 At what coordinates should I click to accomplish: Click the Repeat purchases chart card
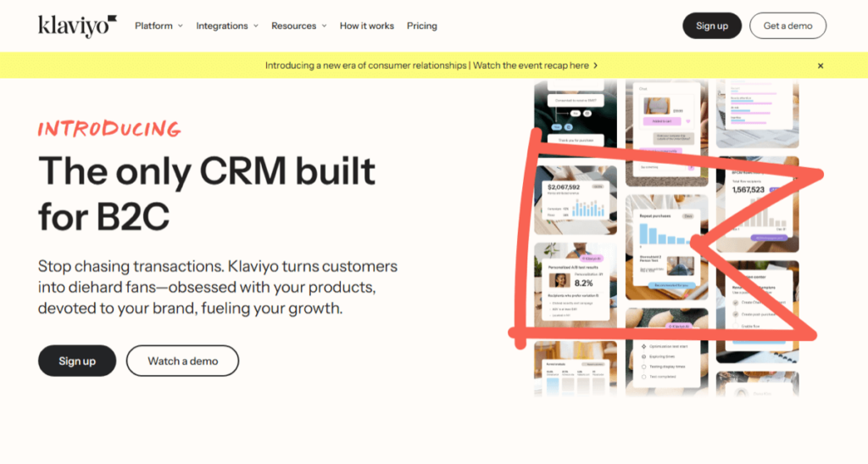(666, 247)
